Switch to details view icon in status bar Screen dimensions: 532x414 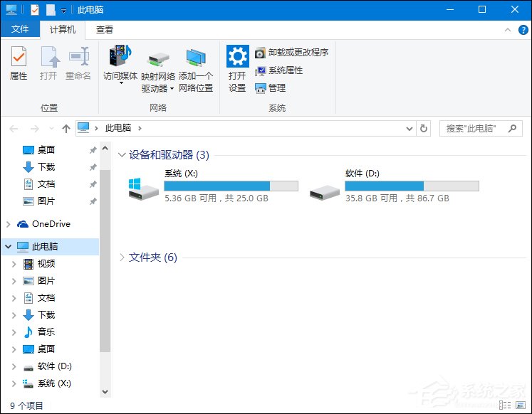[505, 405]
